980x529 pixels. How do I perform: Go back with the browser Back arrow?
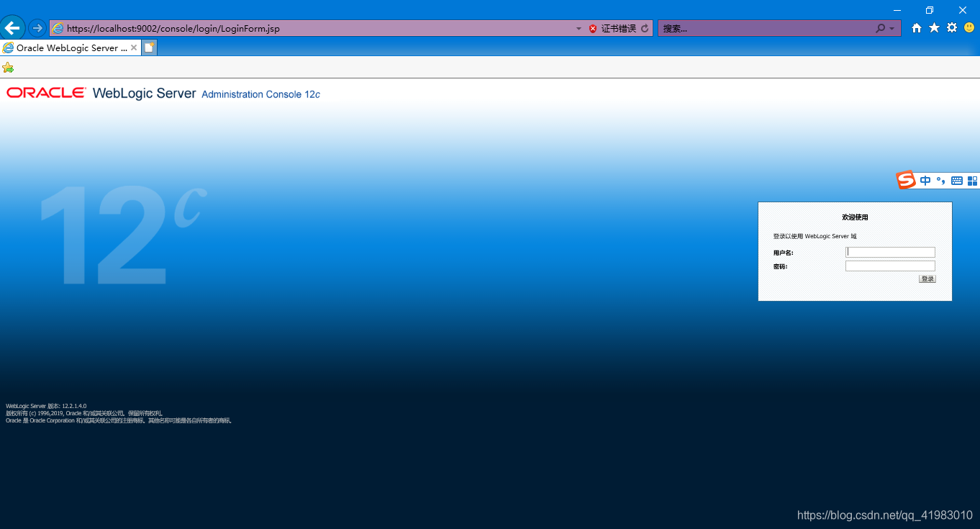click(x=13, y=28)
